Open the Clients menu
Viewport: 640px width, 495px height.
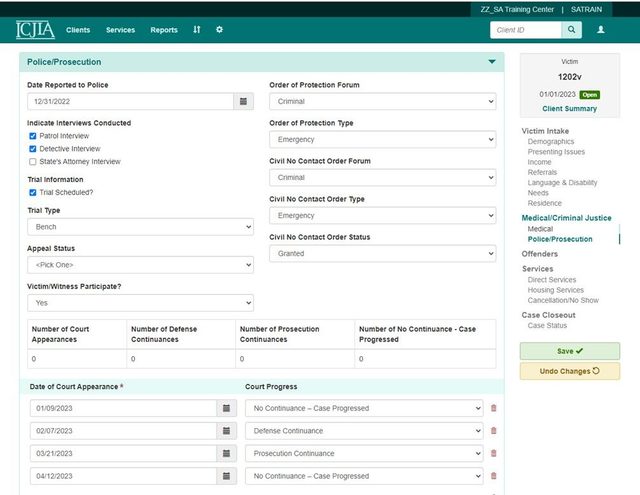(78, 30)
